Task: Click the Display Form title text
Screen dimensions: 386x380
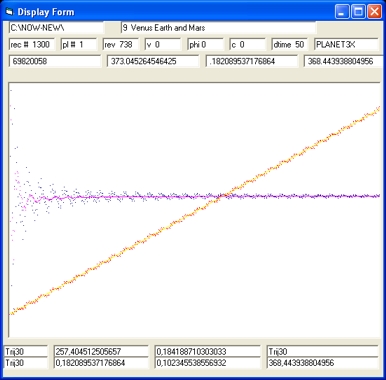Action: pyautogui.click(x=46, y=12)
